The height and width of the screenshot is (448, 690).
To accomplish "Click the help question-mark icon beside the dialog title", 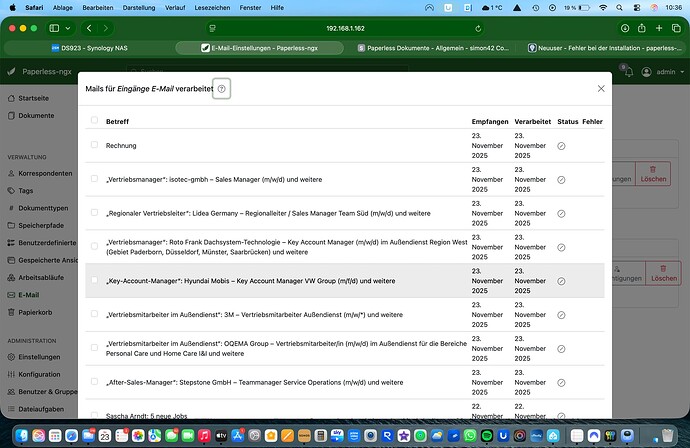I will coord(221,88).
